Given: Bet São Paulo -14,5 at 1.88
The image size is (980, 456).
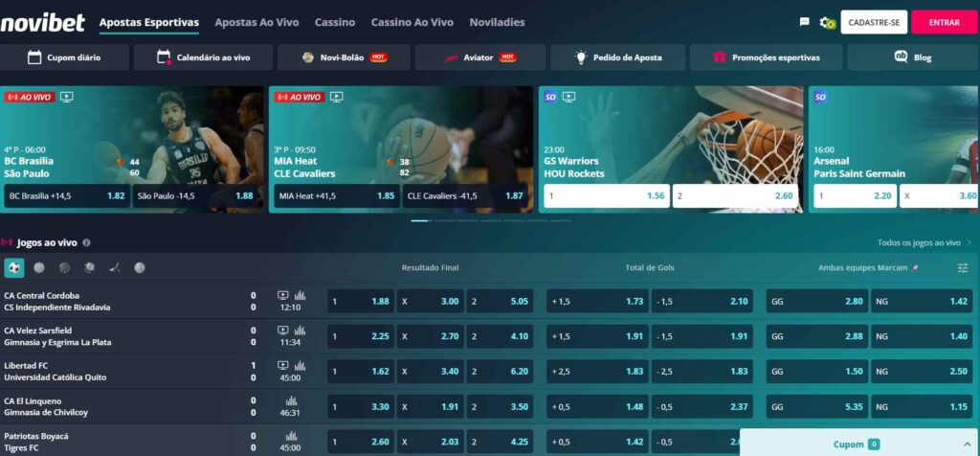Looking at the screenshot, I should pos(195,195).
